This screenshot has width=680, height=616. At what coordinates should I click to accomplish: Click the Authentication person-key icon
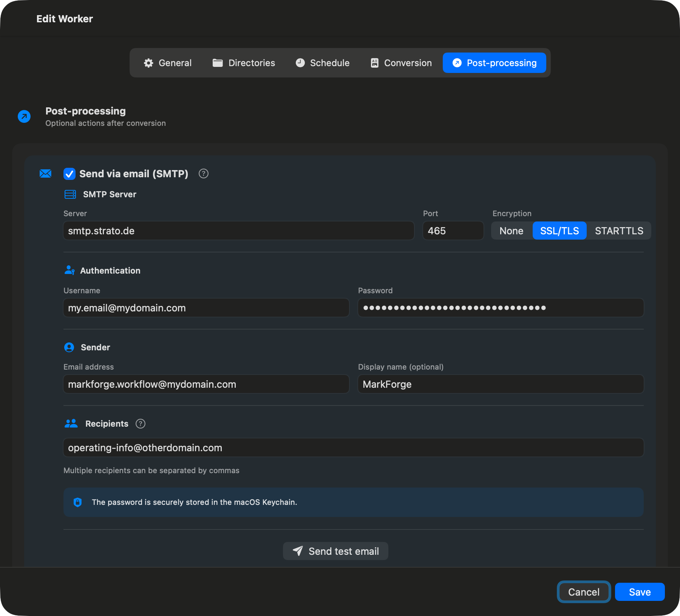pos(70,270)
